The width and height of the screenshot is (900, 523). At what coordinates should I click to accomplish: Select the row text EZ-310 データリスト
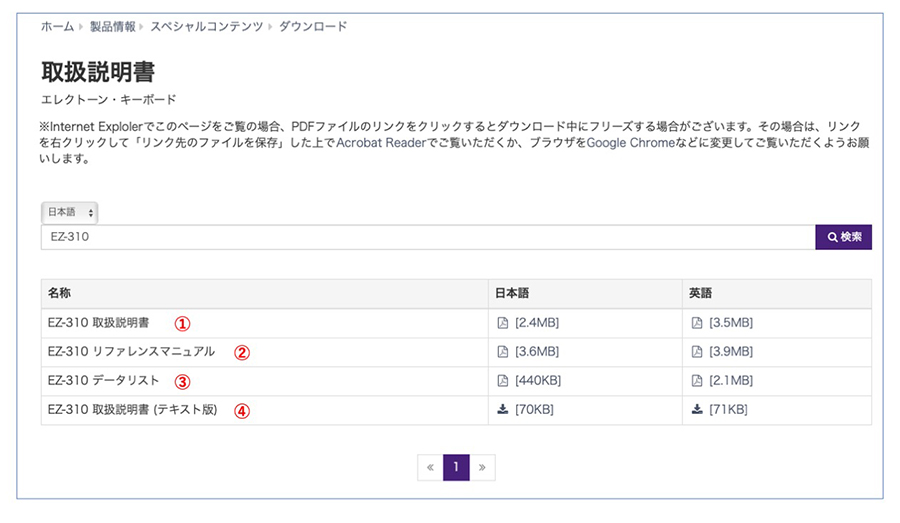[103, 380]
